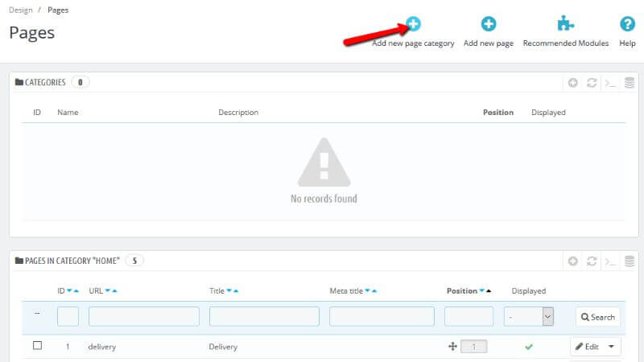The height and width of the screenshot is (362, 644).
Task: Sort ID column descending
Action: coord(69,290)
